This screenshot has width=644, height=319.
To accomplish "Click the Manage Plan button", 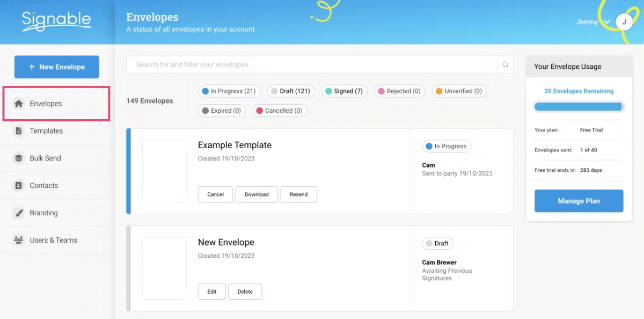I will (x=579, y=200).
